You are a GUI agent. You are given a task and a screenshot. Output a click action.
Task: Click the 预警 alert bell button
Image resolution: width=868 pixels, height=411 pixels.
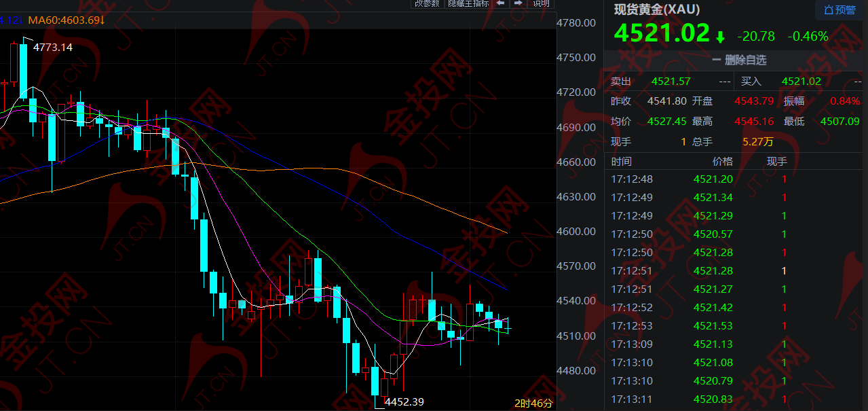840,10
